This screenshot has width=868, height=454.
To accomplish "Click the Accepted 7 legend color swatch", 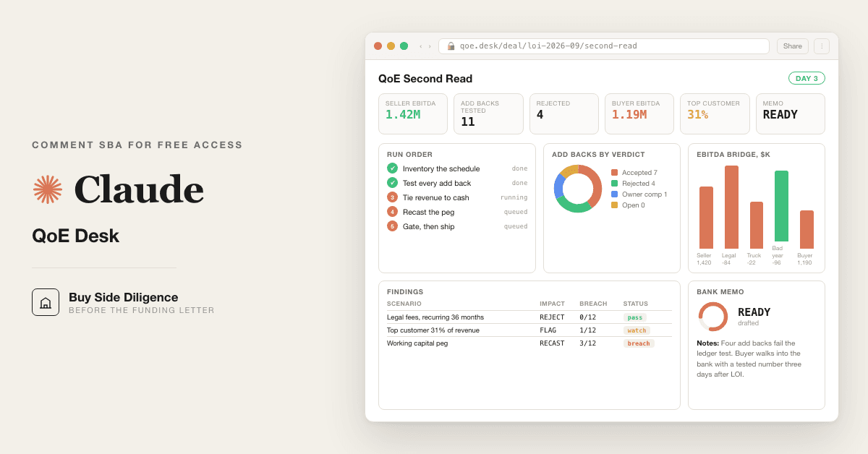I will pyautogui.click(x=615, y=173).
